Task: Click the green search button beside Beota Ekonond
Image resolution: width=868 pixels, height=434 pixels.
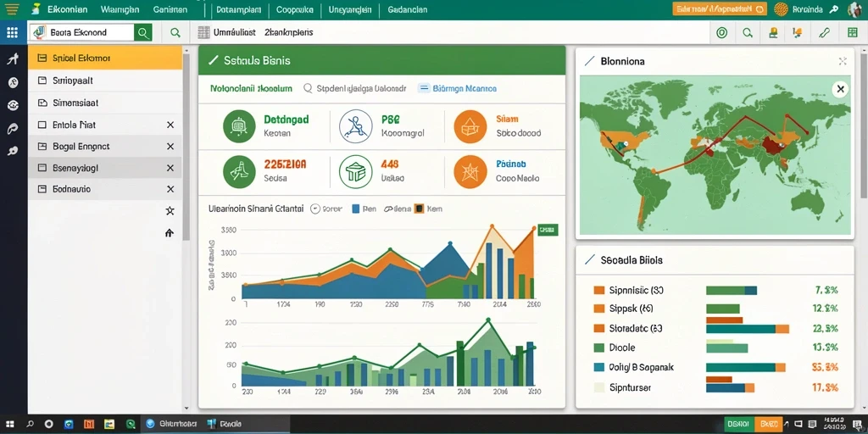Action: pyautogui.click(x=142, y=33)
